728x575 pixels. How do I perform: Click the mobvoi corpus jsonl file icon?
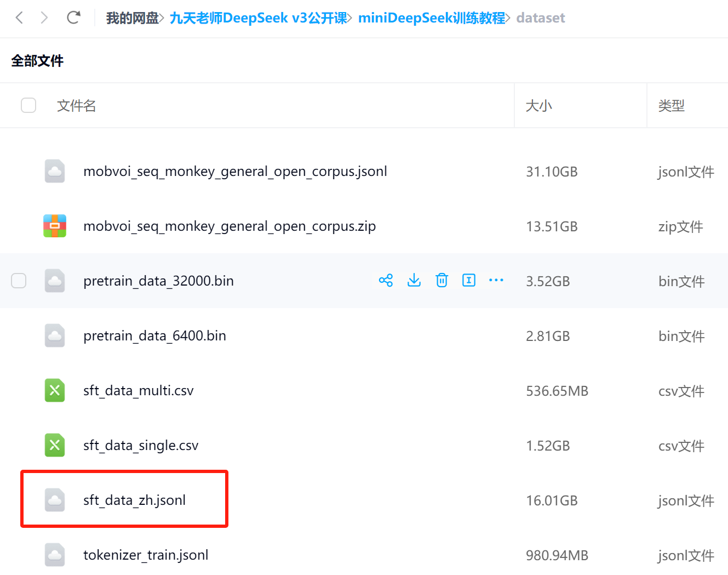point(55,171)
